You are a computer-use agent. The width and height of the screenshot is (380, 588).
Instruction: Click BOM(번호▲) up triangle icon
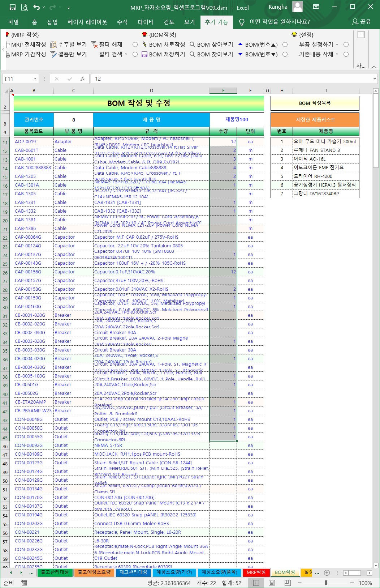240,44
